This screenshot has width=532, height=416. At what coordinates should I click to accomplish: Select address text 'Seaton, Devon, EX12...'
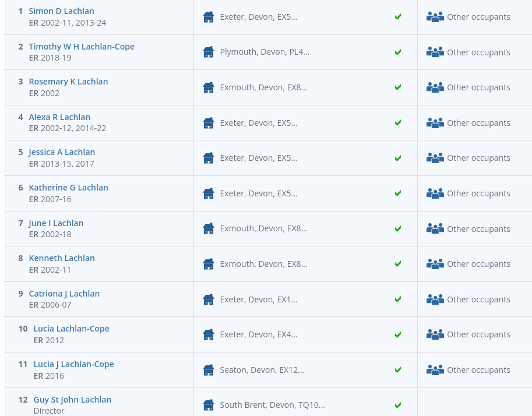(262, 370)
